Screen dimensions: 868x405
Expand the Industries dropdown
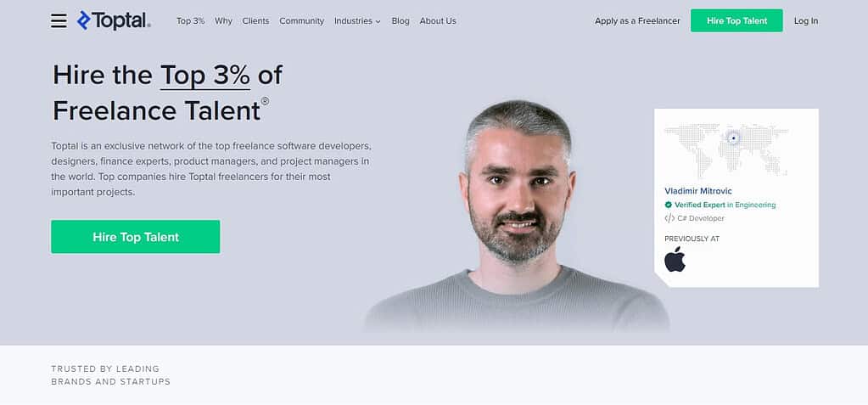(357, 21)
